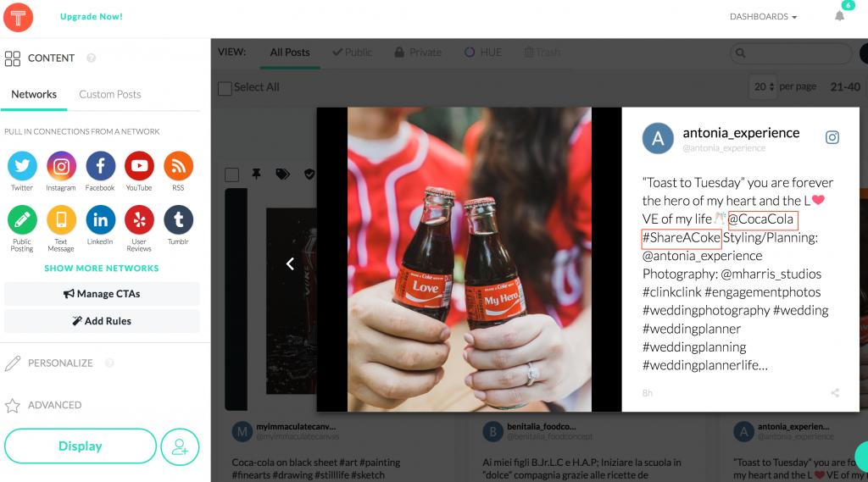Image resolution: width=868 pixels, height=482 pixels.
Task: Change the posts per page dropdown
Action: tap(763, 87)
